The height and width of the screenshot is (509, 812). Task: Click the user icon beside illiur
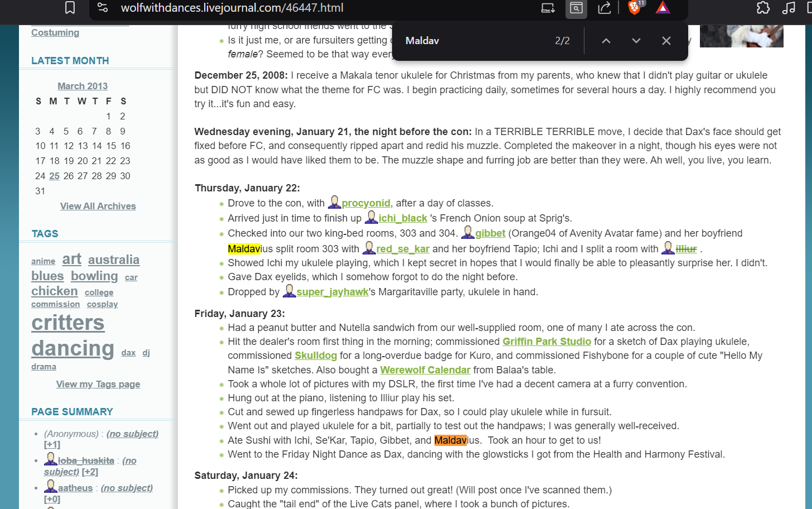[668, 248]
